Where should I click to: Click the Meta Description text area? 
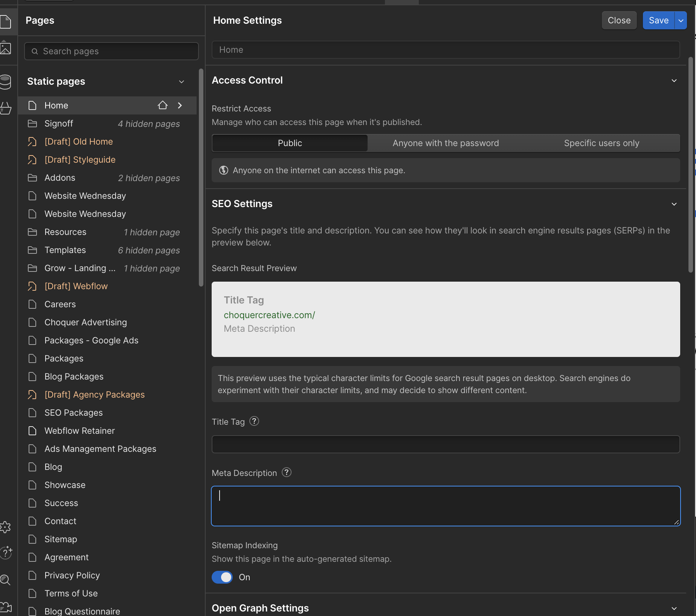446,506
